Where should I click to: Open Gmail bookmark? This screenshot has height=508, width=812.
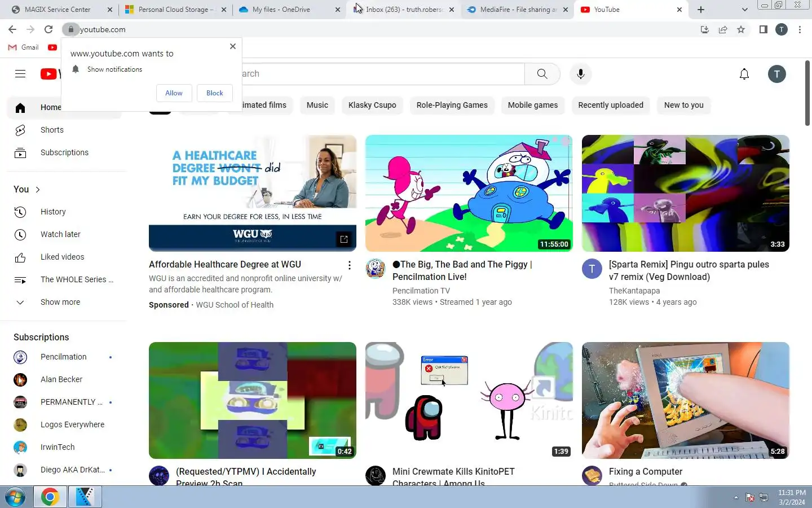(x=24, y=47)
